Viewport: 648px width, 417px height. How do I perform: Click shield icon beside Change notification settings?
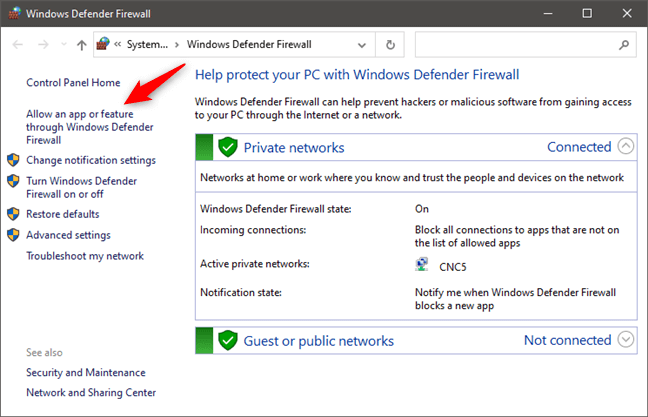[13, 160]
